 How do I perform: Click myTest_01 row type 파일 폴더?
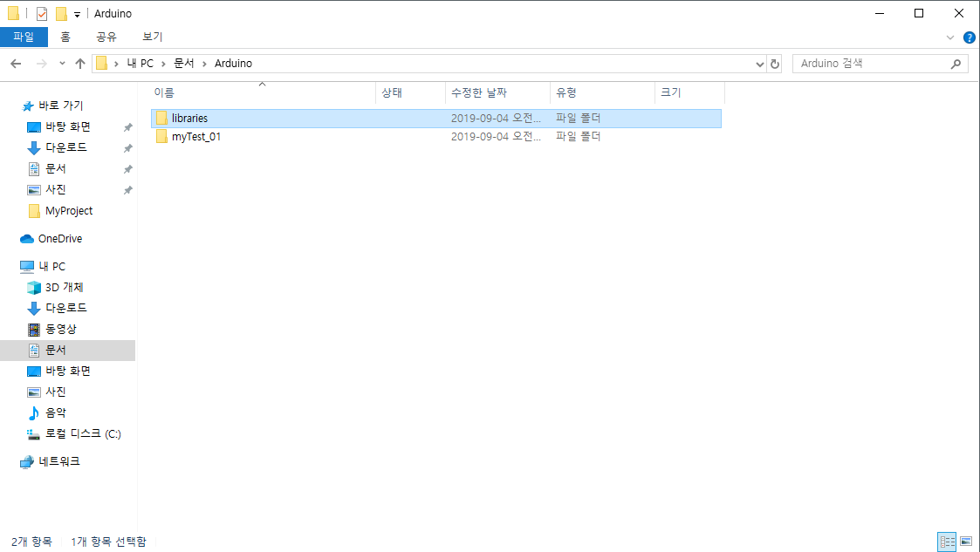point(578,136)
